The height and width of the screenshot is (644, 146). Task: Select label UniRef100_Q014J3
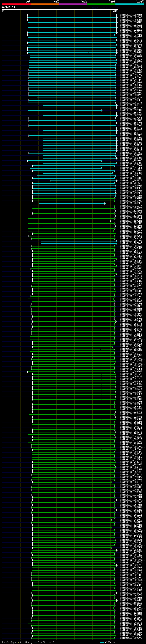tap(131, 183)
